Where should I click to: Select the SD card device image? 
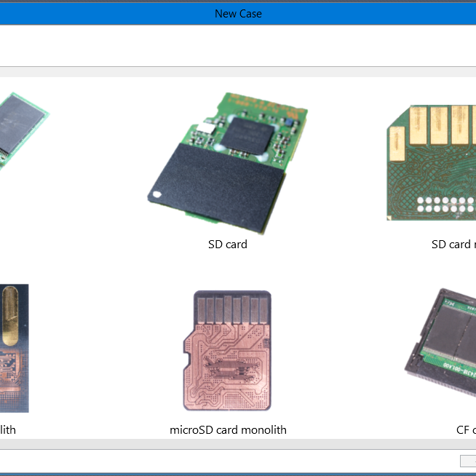(228, 162)
